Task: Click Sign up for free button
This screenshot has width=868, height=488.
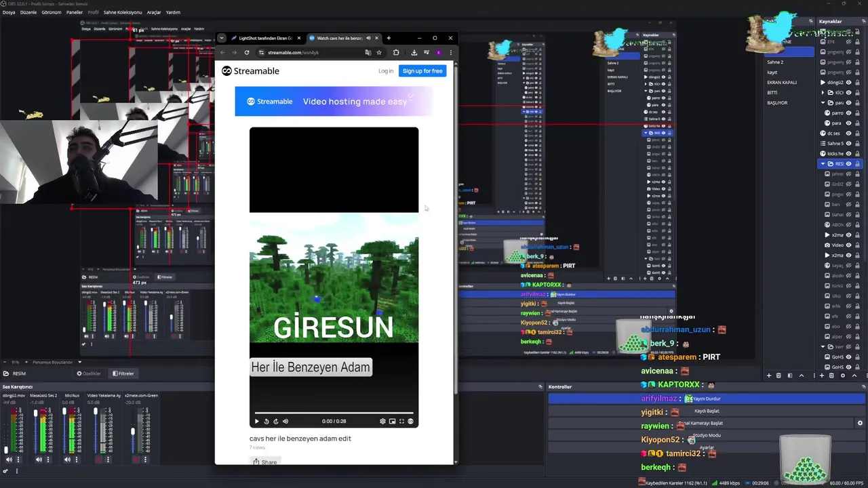Action: coord(422,71)
